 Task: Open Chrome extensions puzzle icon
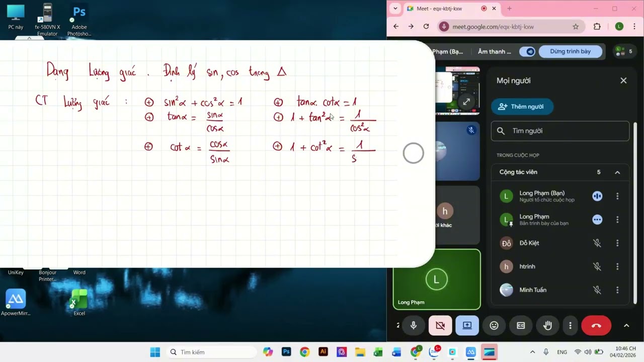(597, 27)
